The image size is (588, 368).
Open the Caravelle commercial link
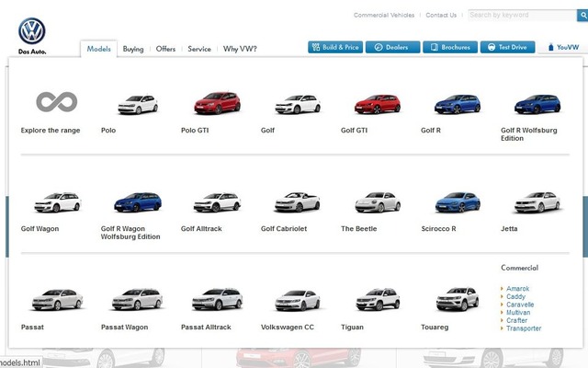tap(520, 305)
